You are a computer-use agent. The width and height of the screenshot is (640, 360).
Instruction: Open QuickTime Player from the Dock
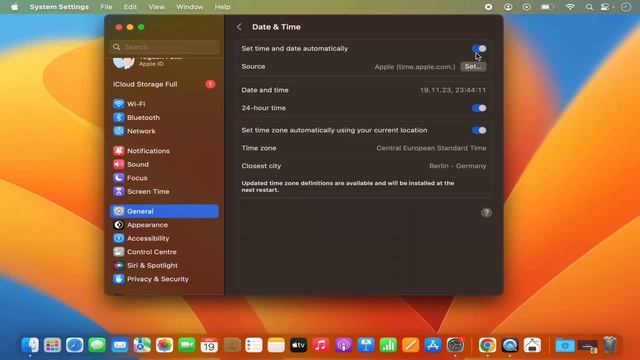[x=510, y=345]
